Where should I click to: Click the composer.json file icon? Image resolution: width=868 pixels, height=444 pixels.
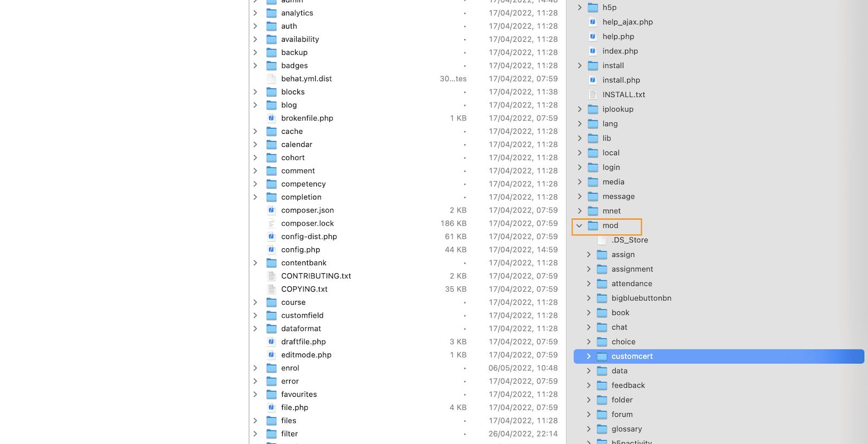tap(271, 210)
